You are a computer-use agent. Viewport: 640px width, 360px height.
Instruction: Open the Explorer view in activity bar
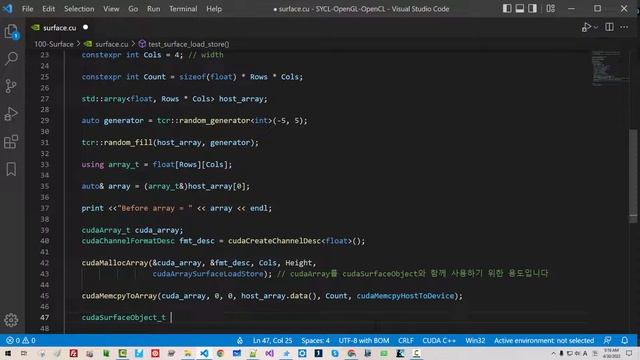pos(11,31)
